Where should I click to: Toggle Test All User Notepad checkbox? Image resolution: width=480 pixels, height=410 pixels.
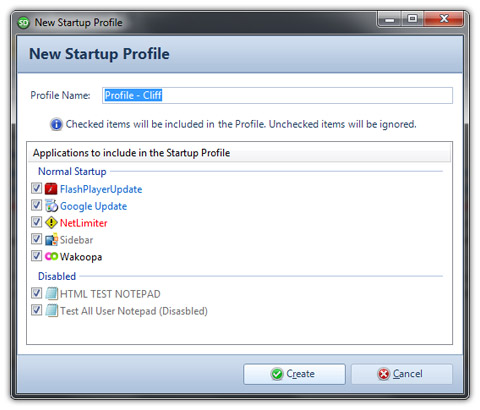[x=36, y=310]
